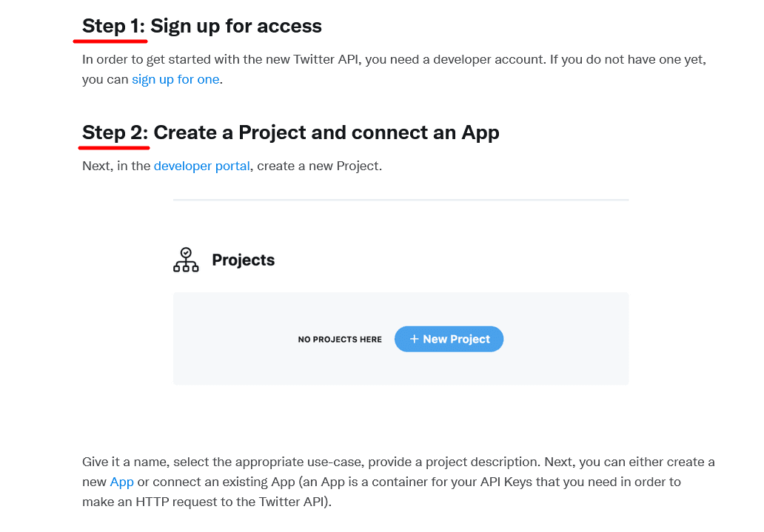
Task: Click the 'Projects' title in the screenshot
Action: tap(243, 260)
